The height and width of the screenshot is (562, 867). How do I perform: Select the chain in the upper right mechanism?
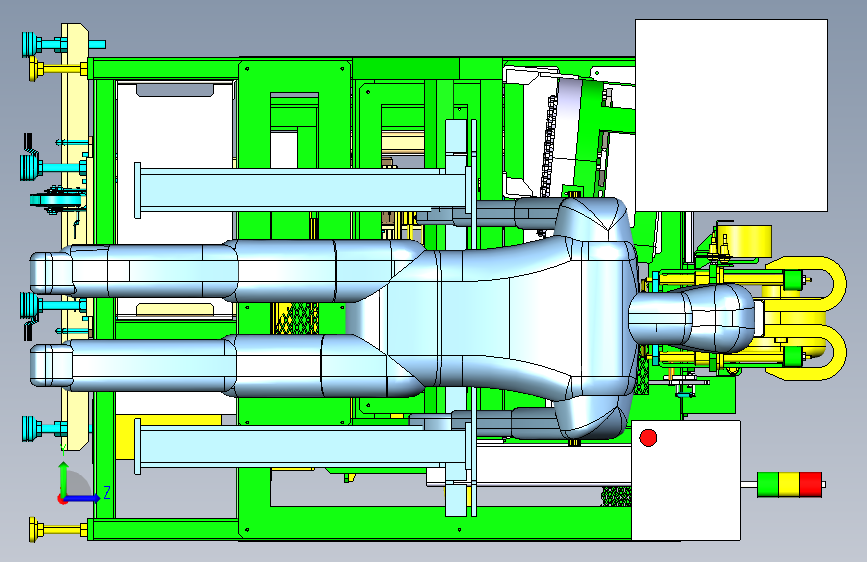[549, 147]
